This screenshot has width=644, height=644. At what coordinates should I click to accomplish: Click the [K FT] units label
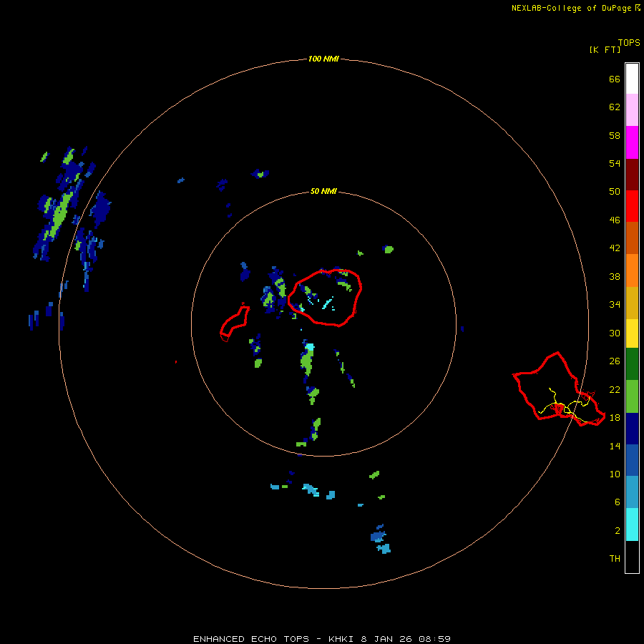pos(605,49)
